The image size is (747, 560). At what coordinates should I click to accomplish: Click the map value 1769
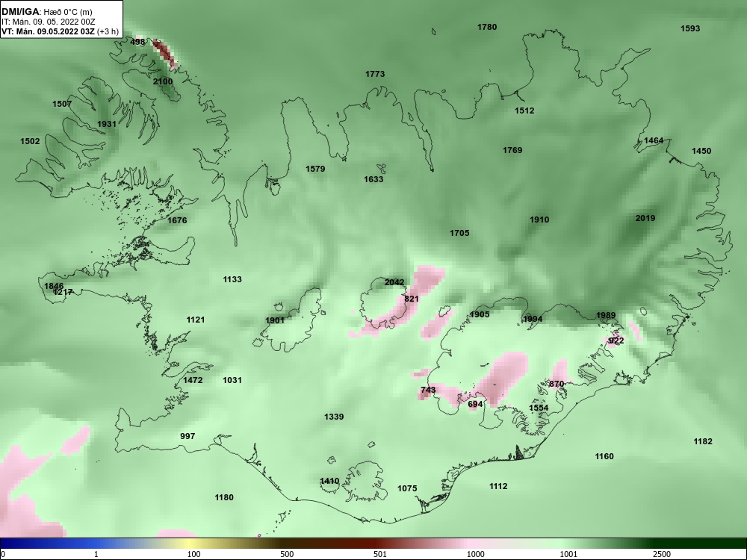coord(512,150)
